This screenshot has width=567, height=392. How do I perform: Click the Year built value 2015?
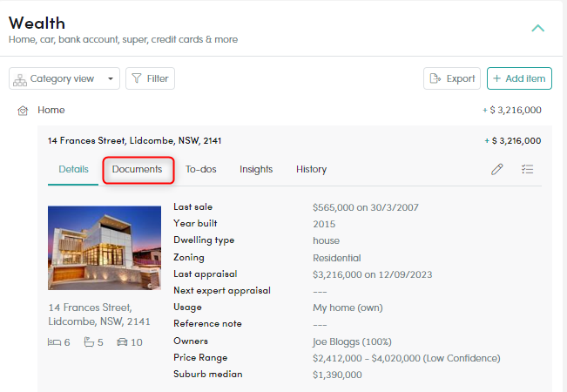[324, 224]
